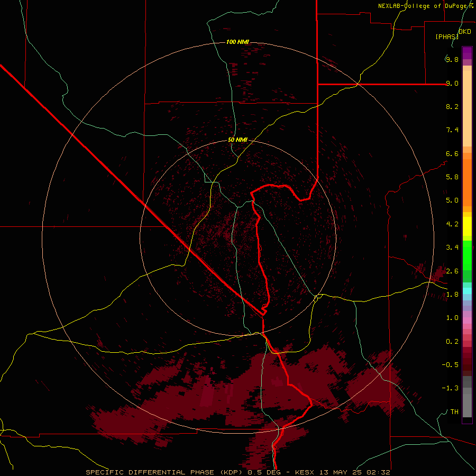
Task: Click the -1.3 legend value
Action: click(x=450, y=388)
